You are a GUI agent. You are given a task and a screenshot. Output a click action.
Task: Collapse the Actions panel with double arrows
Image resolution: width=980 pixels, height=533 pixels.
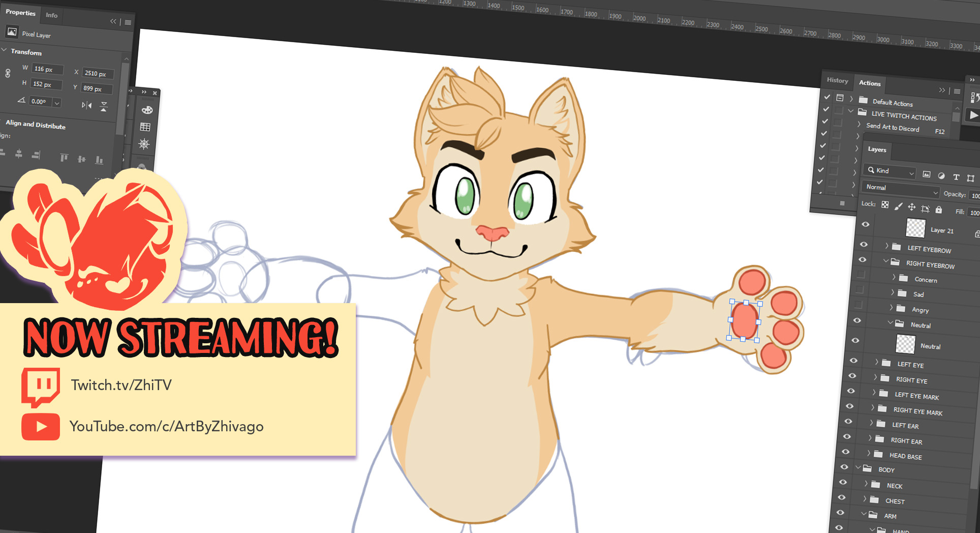[942, 90]
